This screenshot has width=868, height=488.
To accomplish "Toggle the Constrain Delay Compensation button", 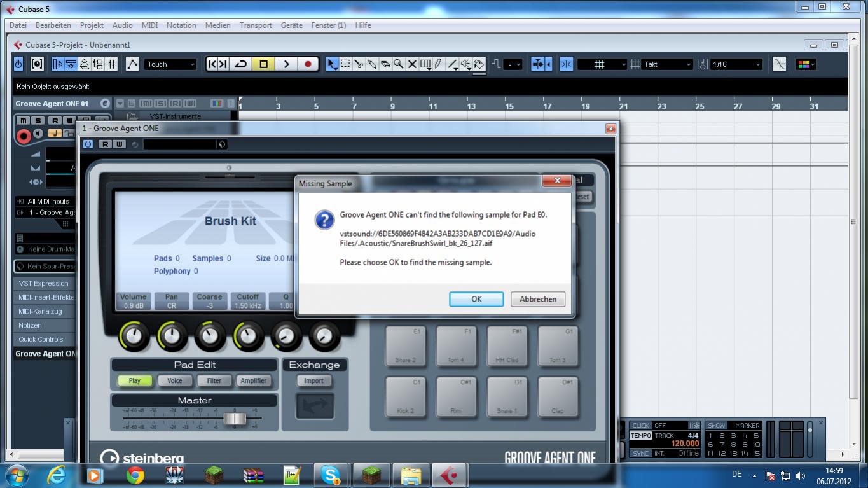I will click(37, 64).
